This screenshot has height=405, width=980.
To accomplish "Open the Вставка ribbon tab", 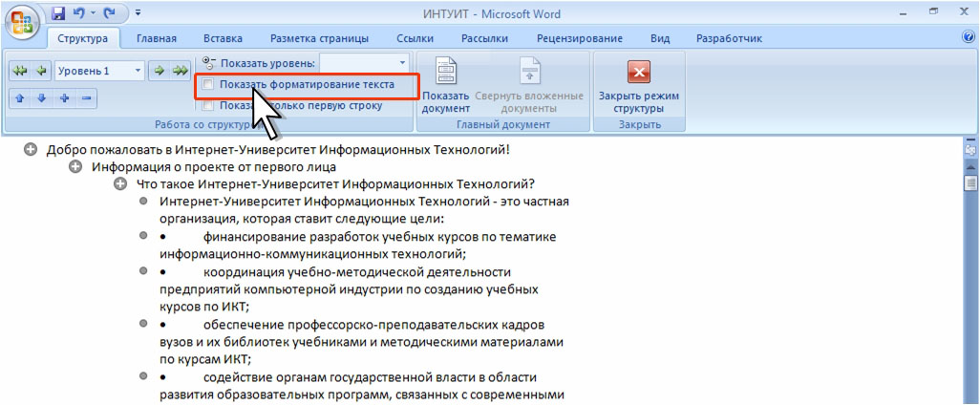I will (224, 39).
